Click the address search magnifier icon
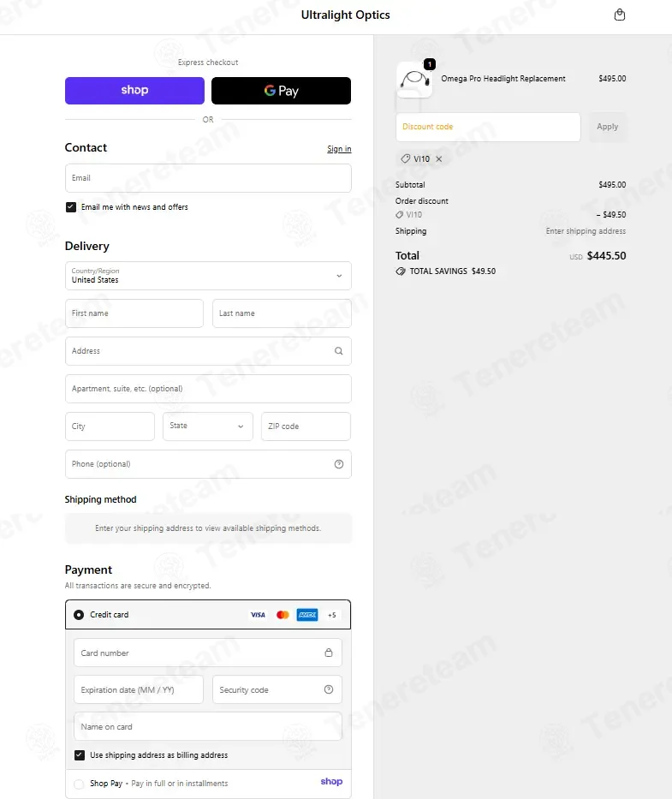672x799 pixels. tap(339, 351)
